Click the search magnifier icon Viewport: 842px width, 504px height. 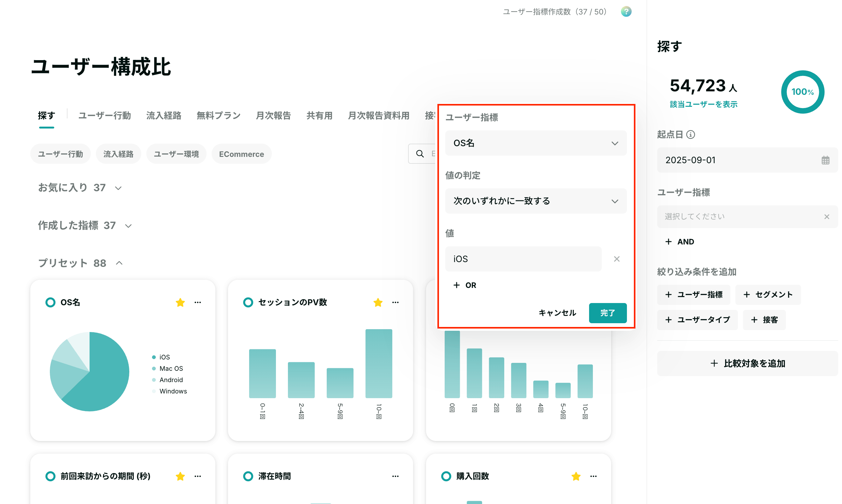(420, 154)
